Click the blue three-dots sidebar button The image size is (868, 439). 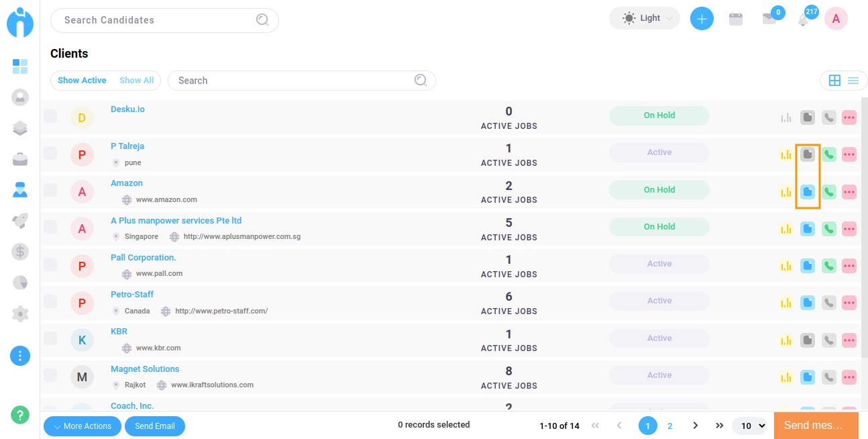[x=20, y=355]
